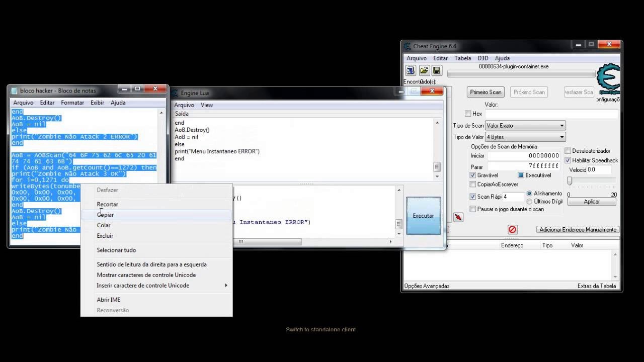Toggle the Hex checkbox
644x362 pixels.
tap(468, 114)
